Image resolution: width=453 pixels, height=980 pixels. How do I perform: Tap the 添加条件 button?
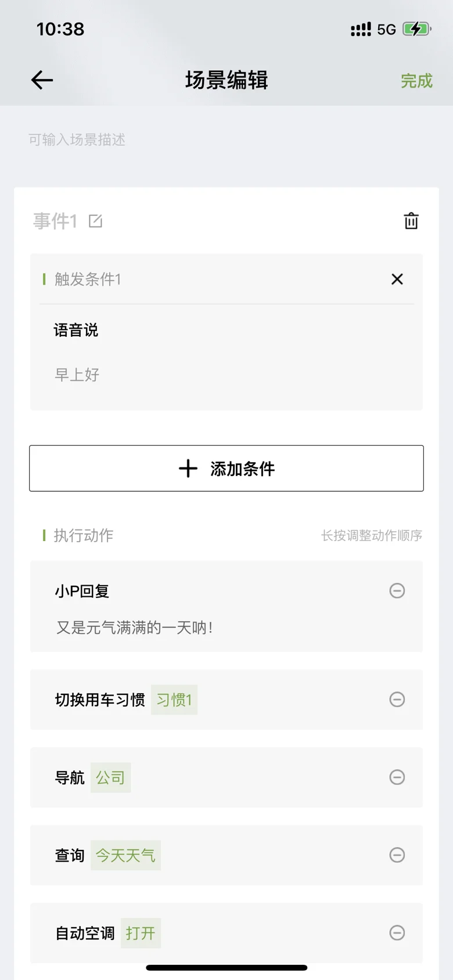(227, 468)
